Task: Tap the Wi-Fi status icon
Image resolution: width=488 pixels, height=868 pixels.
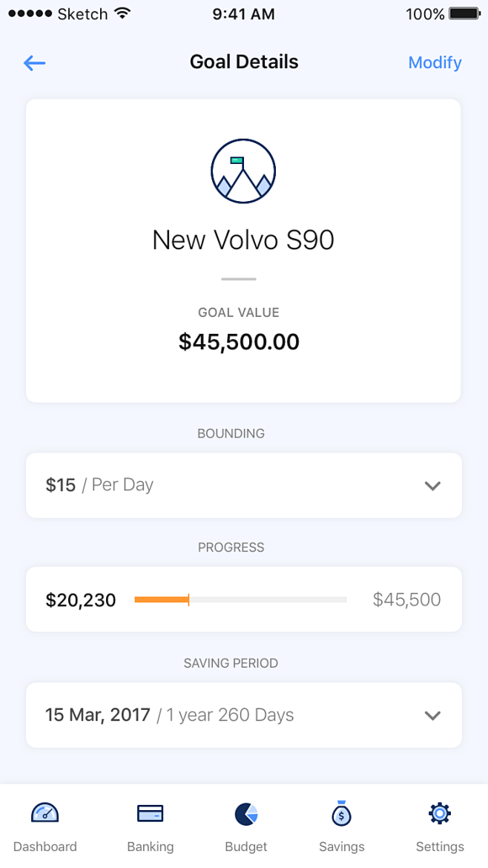Action: click(x=123, y=14)
